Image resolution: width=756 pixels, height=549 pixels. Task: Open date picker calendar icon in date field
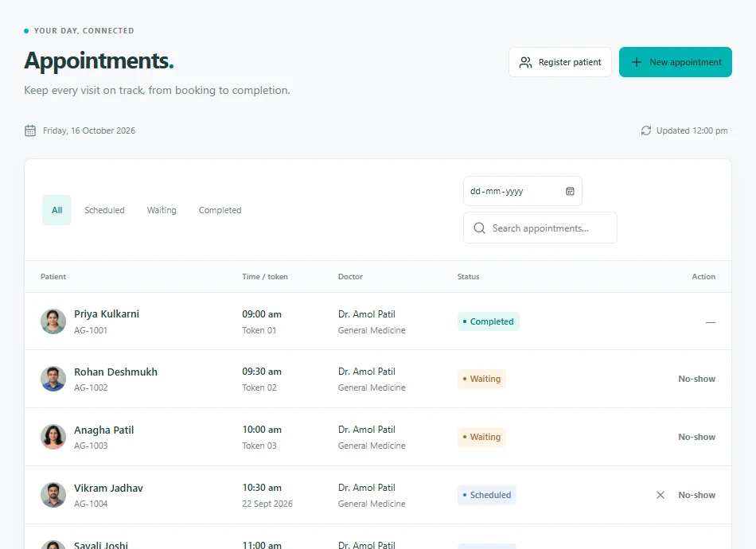pyautogui.click(x=570, y=192)
